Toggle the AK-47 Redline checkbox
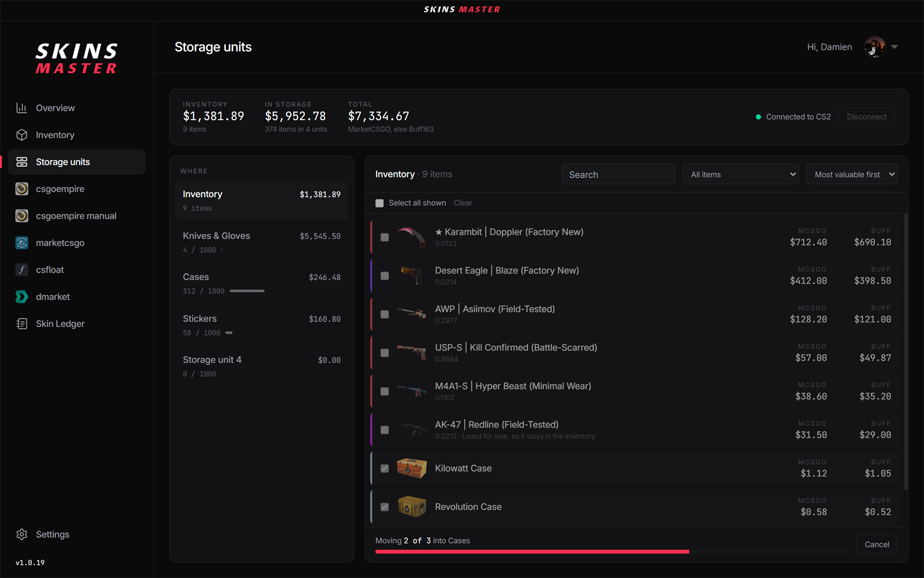 point(385,430)
